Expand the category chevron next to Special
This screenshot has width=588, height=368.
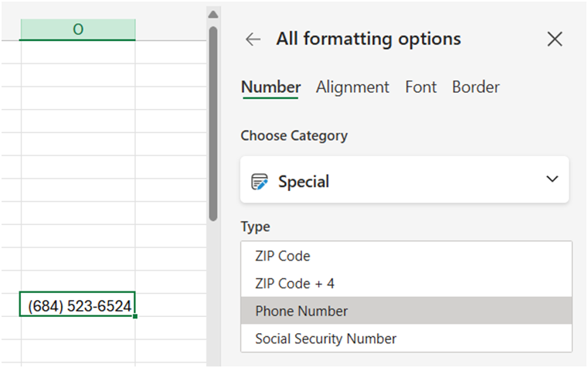coord(552,179)
